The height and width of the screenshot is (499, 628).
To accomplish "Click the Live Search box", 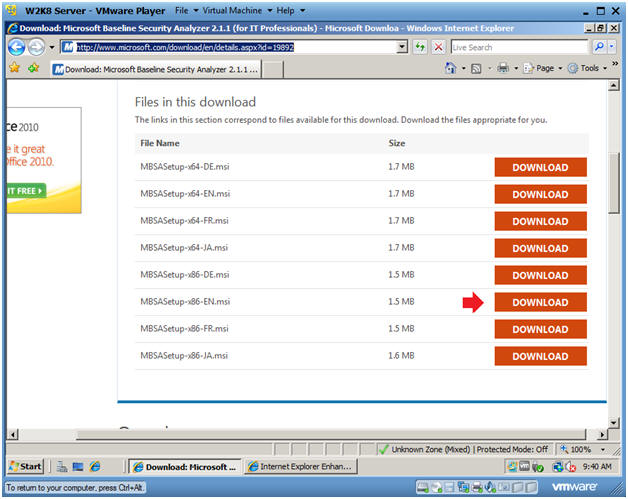I will (x=519, y=47).
